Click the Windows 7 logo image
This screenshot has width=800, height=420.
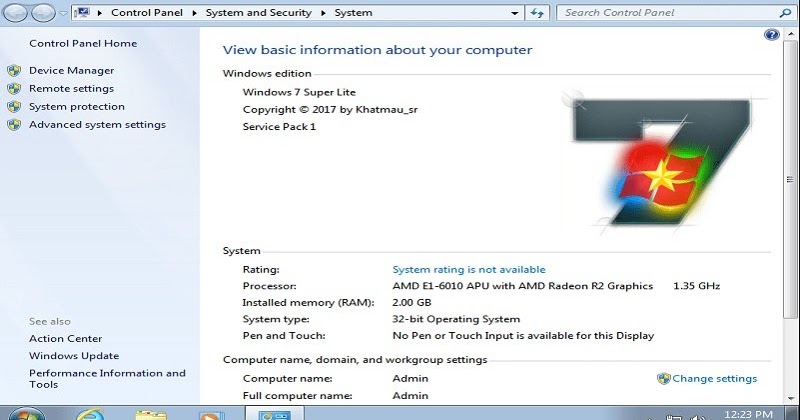(662, 161)
